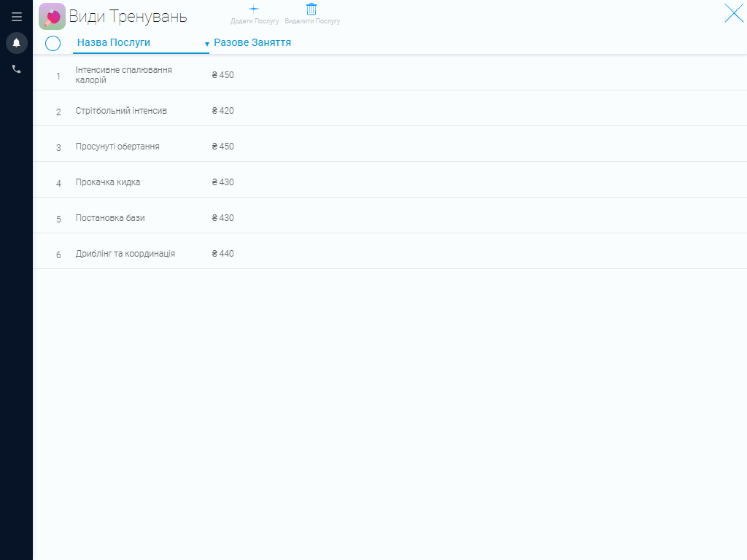
Task: Click the trash bin icon to delete a service
Action: coord(311,9)
